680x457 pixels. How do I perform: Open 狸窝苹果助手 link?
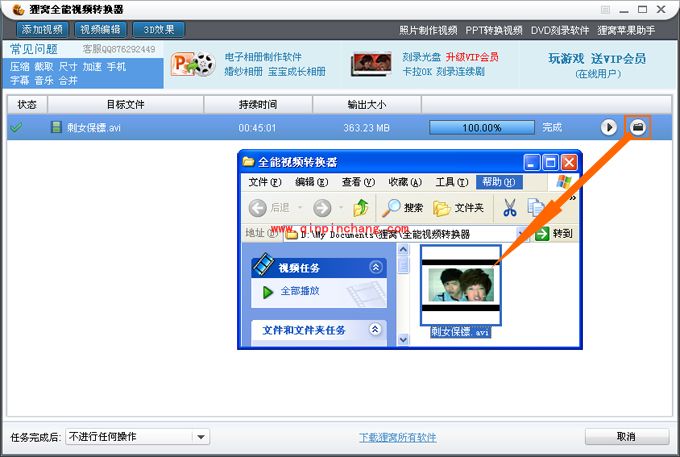(x=626, y=30)
